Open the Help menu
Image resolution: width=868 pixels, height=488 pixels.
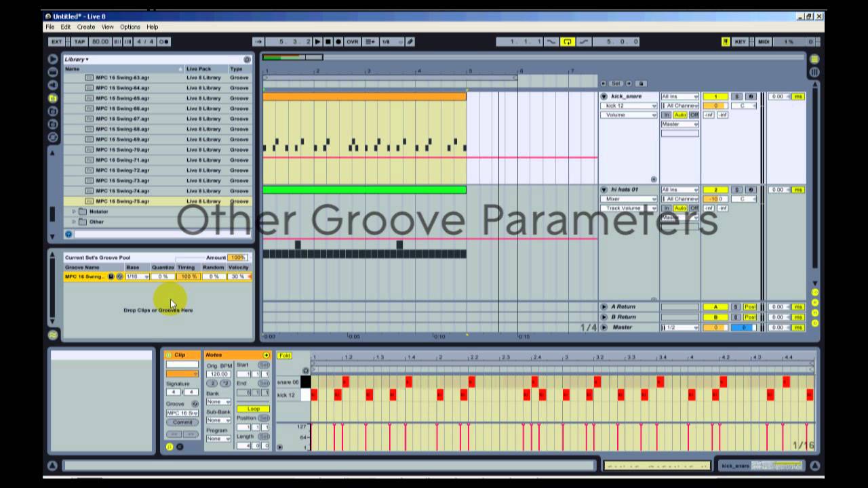click(x=153, y=27)
